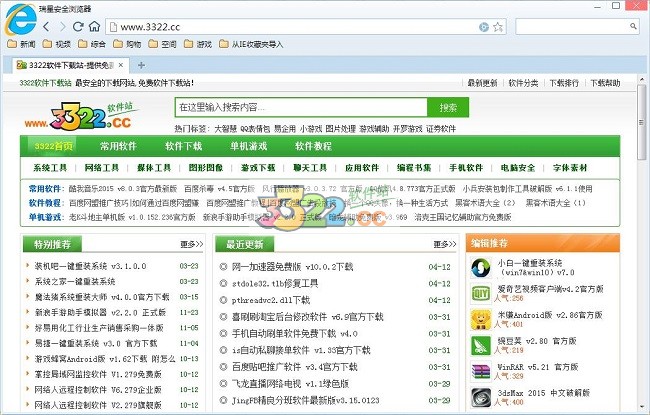Open a new tab with plus

pos(141,65)
